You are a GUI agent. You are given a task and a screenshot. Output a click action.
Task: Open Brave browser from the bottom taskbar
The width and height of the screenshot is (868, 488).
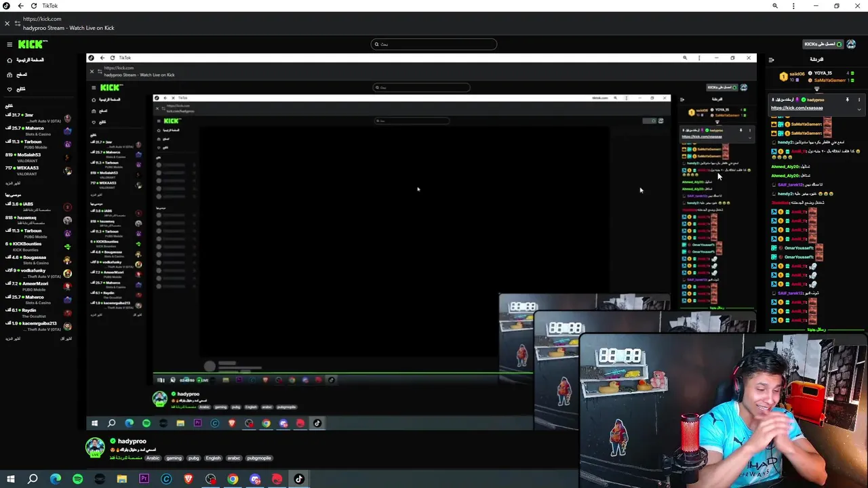click(189, 479)
